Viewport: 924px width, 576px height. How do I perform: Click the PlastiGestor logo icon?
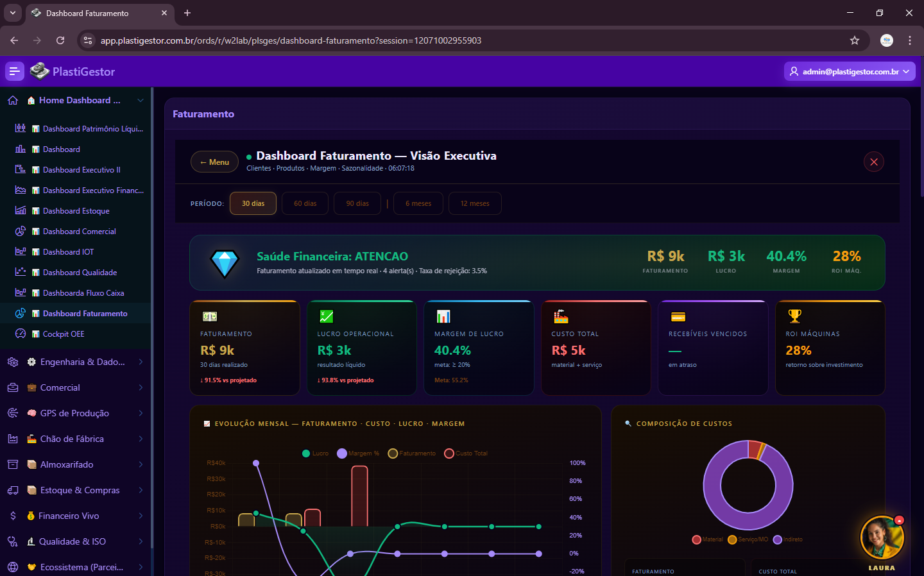coord(40,71)
